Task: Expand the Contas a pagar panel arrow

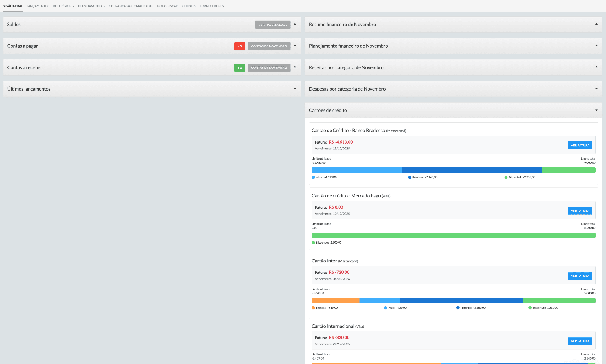Action: coord(295,46)
